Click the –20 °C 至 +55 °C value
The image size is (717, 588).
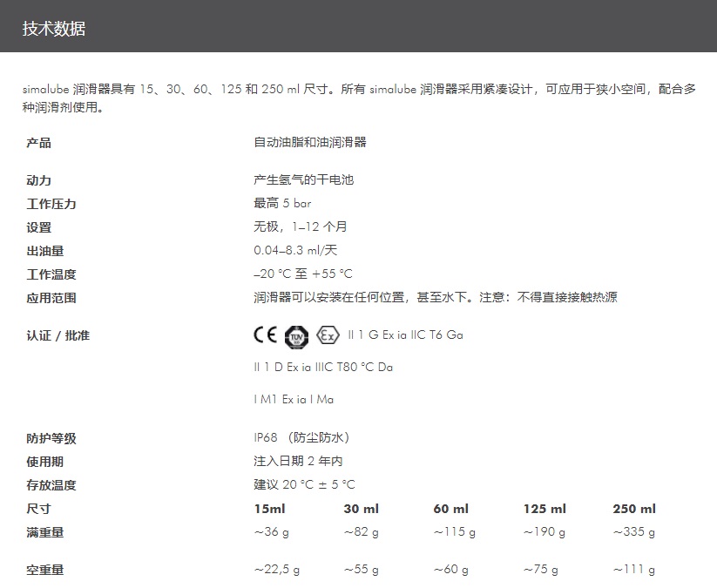[x=303, y=274]
